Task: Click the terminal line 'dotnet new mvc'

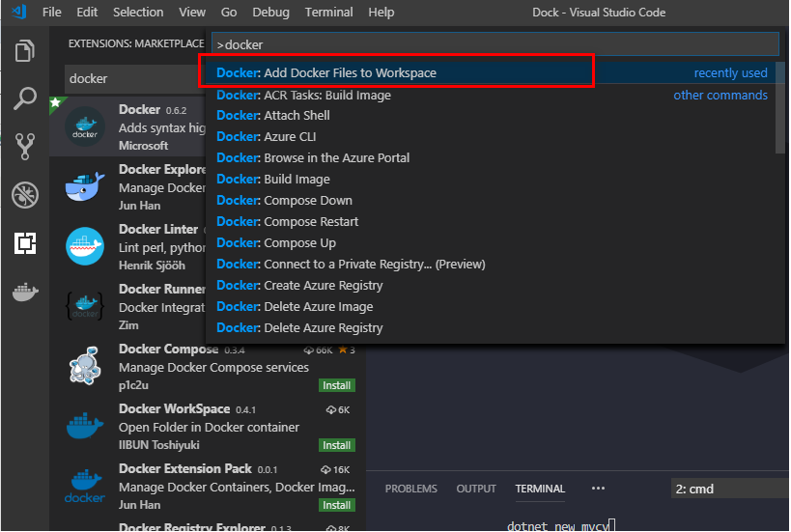Action: pos(557,526)
